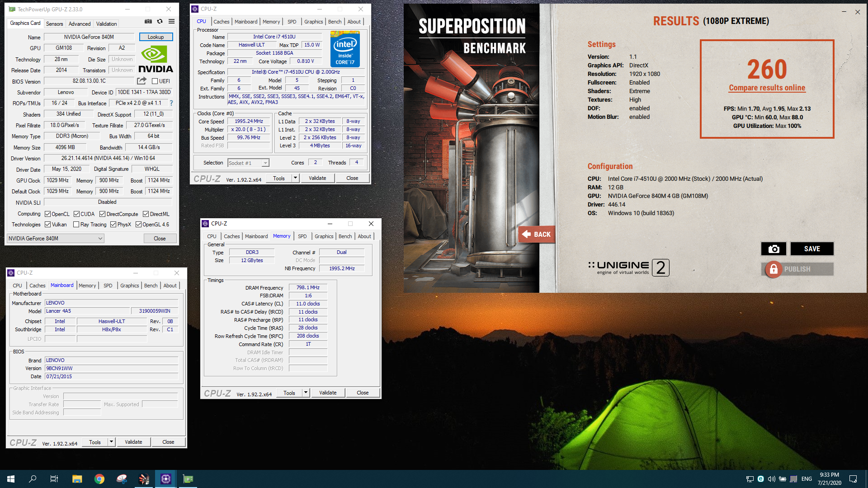The height and width of the screenshot is (488, 868).
Task: Click the BIOS version share/export icon
Action: [142, 81]
